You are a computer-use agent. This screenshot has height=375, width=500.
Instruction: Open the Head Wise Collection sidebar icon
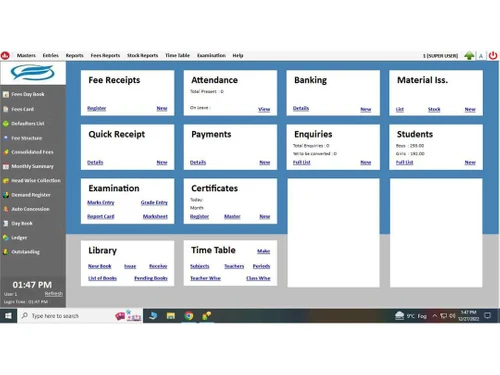[x=6, y=181]
